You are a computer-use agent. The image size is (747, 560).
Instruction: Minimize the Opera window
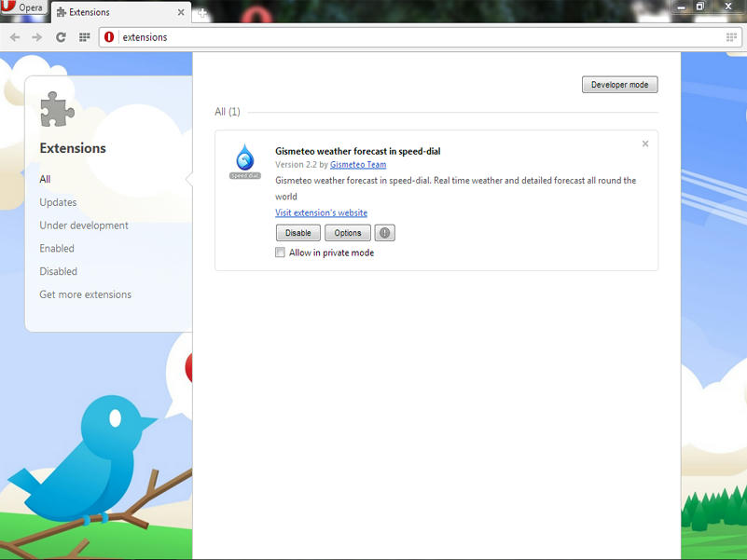pyautogui.click(x=682, y=7)
